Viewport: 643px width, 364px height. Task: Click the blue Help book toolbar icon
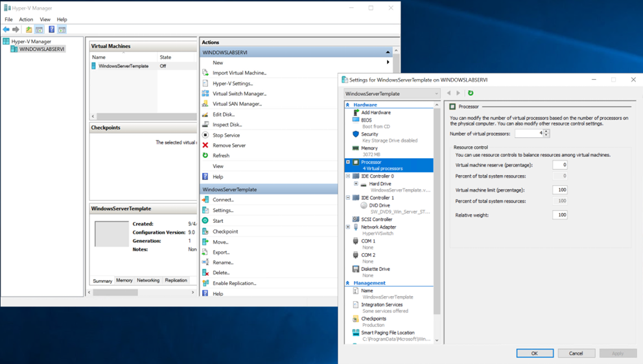click(x=51, y=30)
